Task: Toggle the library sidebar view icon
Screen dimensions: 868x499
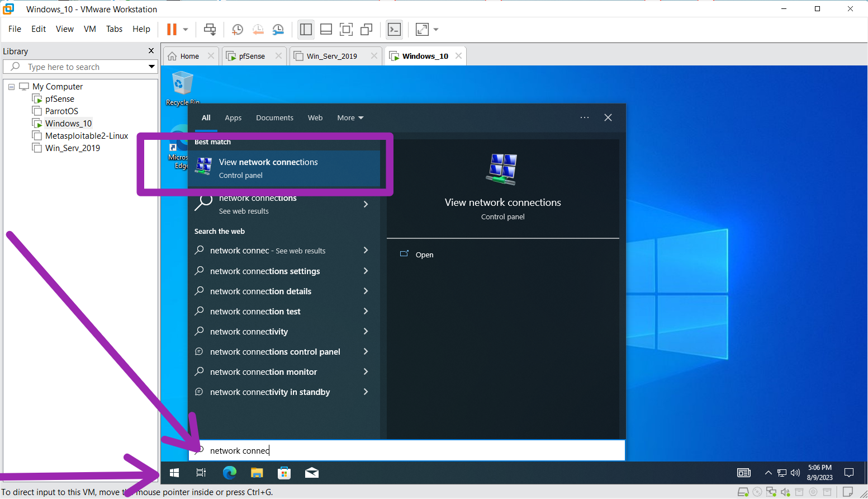Action: (x=306, y=29)
